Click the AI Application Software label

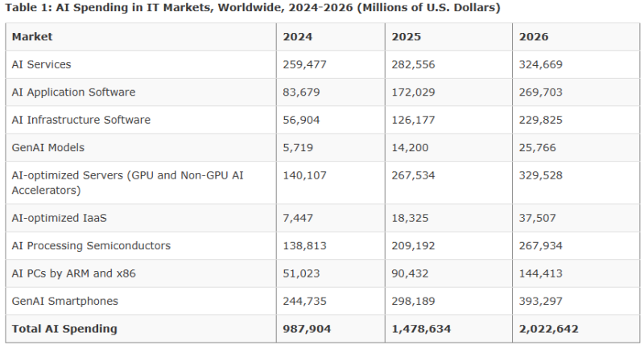[x=73, y=92]
